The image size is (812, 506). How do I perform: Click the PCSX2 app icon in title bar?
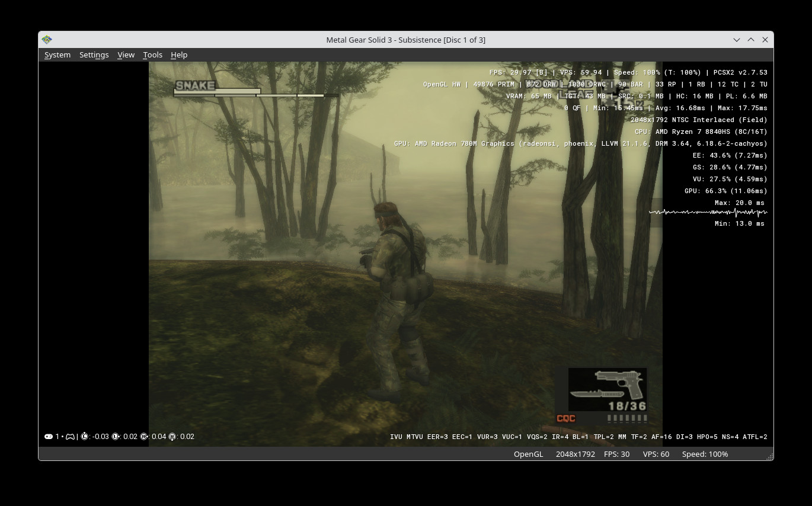click(x=47, y=40)
